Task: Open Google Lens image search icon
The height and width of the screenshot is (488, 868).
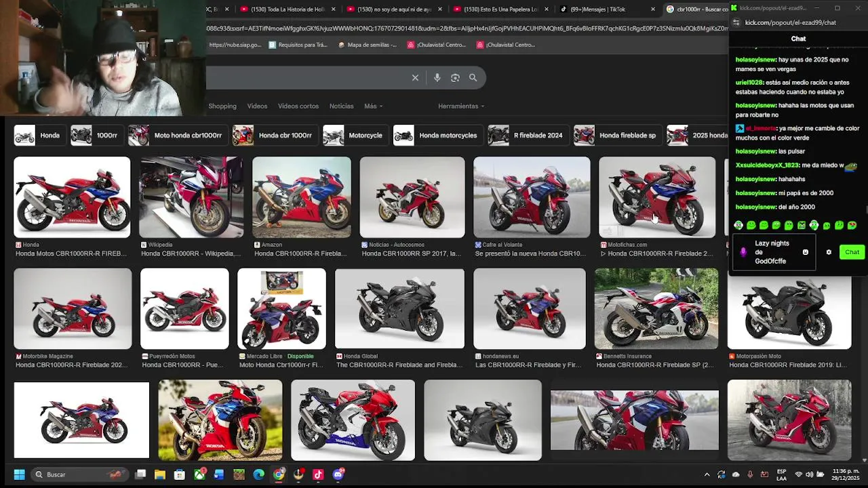Action: (455, 78)
